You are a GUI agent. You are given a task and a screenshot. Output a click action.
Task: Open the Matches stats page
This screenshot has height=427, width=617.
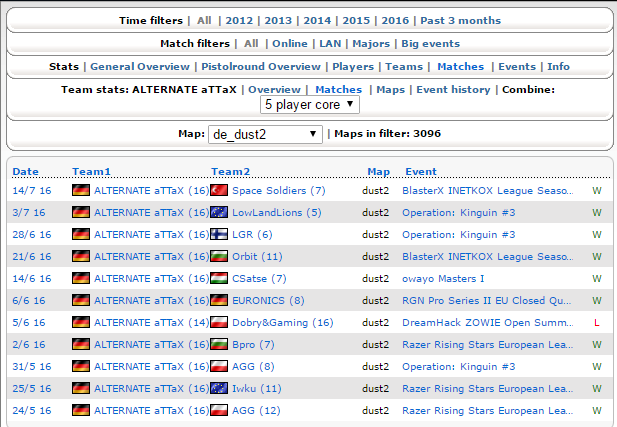coord(460,67)
